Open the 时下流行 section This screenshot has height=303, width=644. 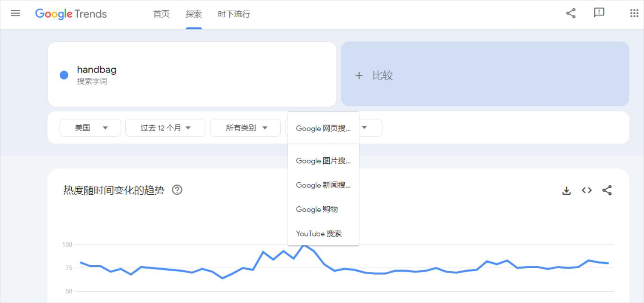pos(234,14)
